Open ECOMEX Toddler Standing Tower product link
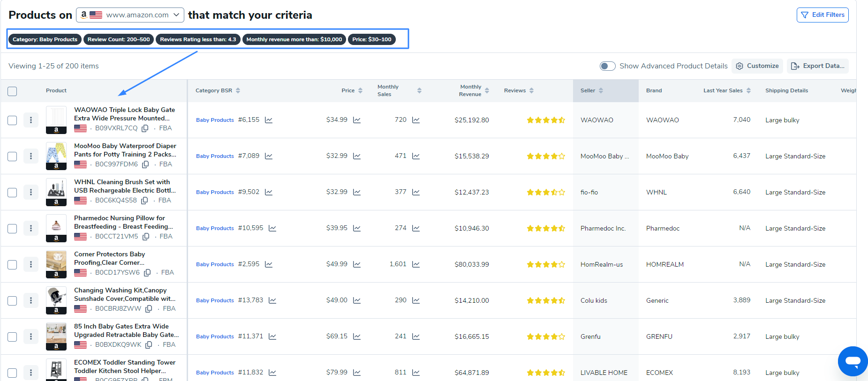The image size is (868, 381). point(125,366)
